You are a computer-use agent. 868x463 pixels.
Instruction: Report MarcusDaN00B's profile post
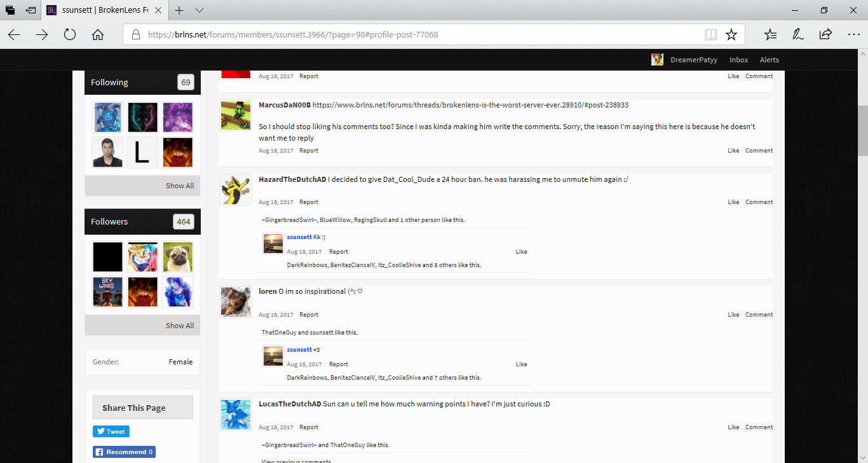(x=309, y=151)
